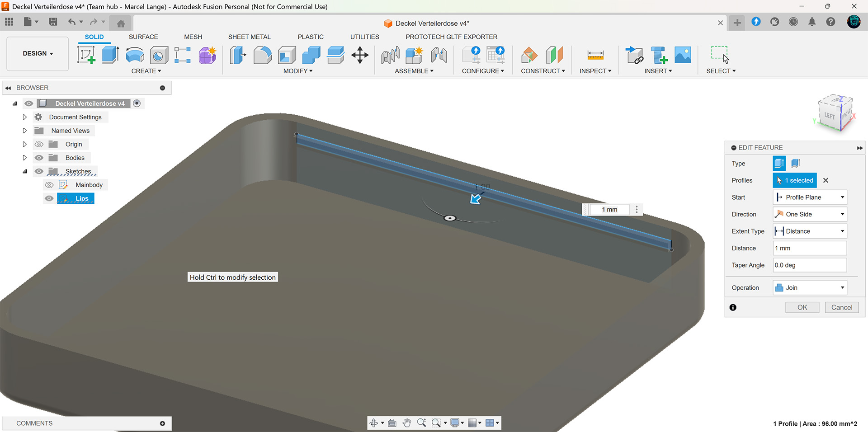Open the Operation Join dropdown
The width and height of the screenshot is (868, 432).
pyautogui.click(x=809, y=288)
